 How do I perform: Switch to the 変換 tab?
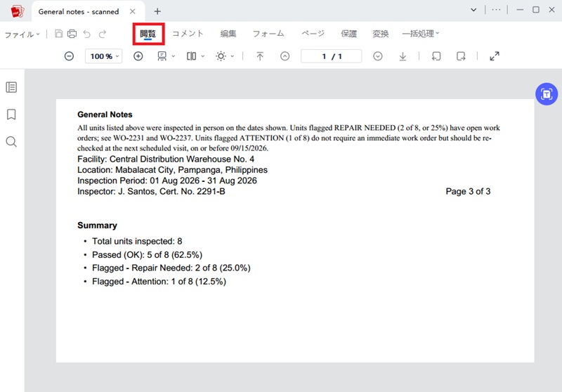[x=380, y=34]
